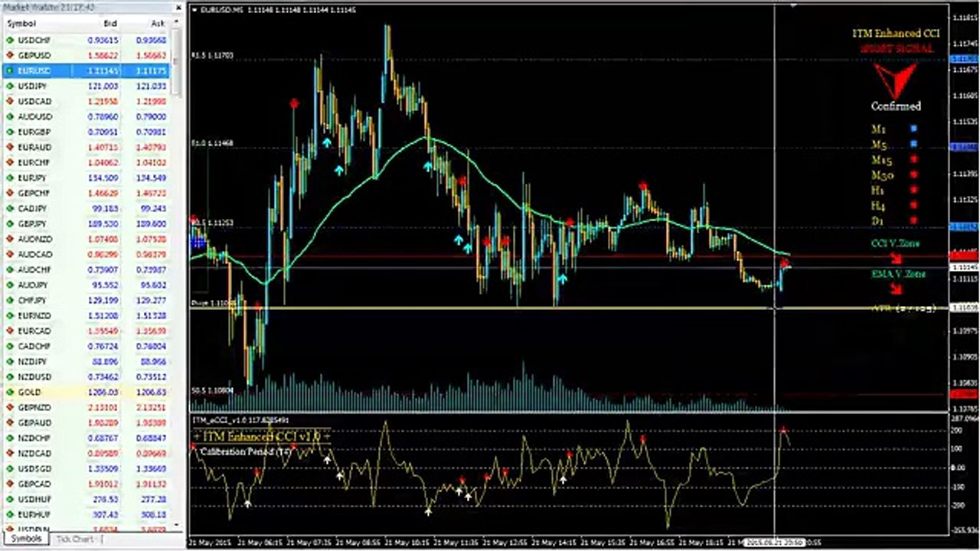Close the Market Watch panel
The image size is (980, 551).
[178, 8]
